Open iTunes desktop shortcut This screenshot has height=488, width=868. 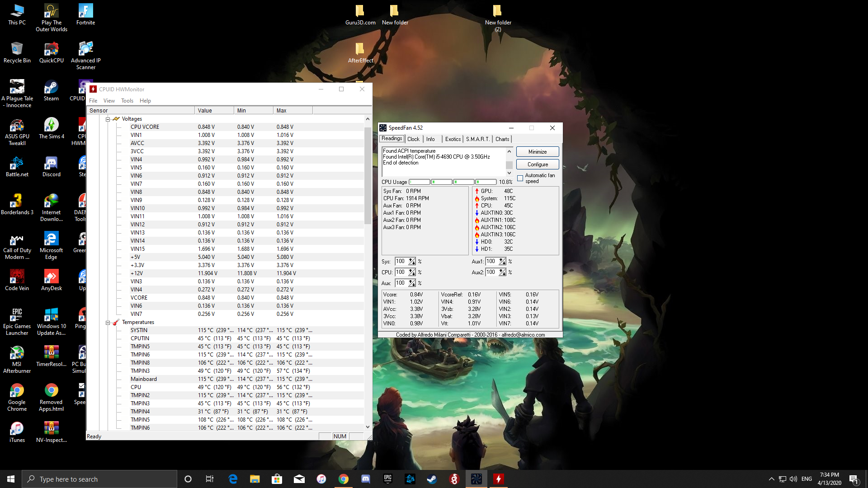click(x=17, y=432)
